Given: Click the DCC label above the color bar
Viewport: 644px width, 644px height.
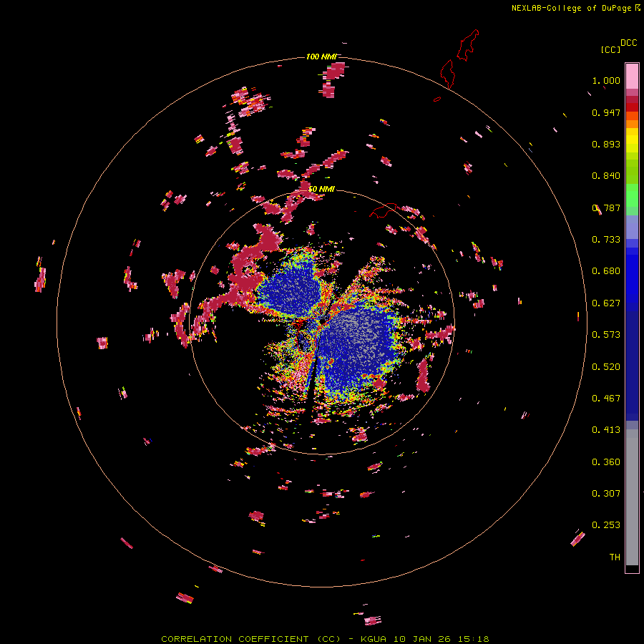Looking at the screenshot, I should pos(628,43).
